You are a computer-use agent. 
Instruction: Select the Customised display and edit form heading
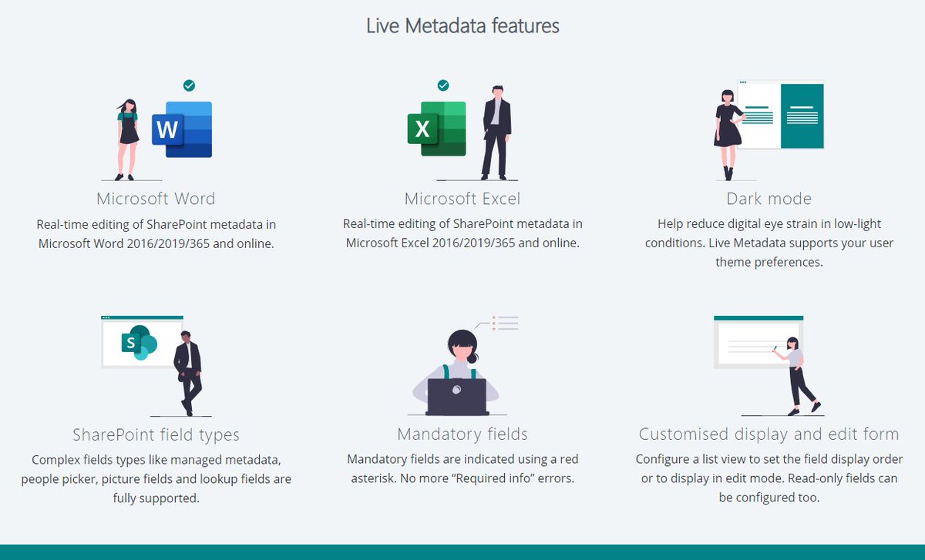pyautogui.click(x=769, y=434)
